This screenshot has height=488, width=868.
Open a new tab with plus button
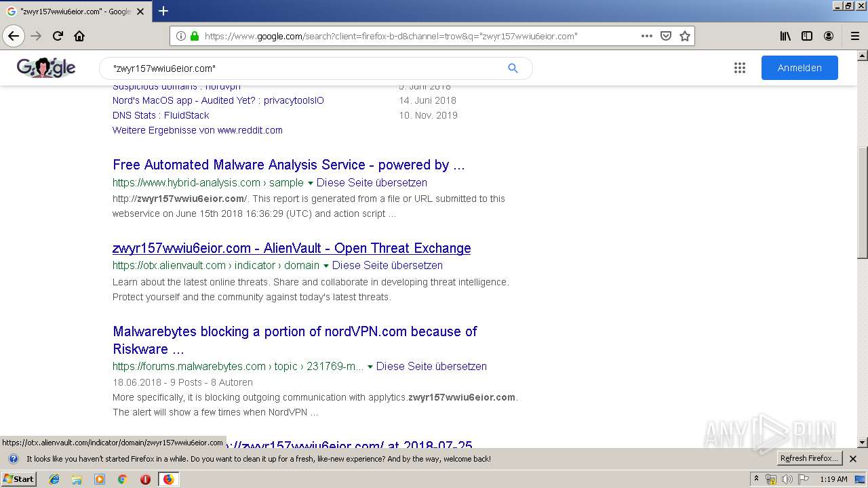(x=163, y=11)
